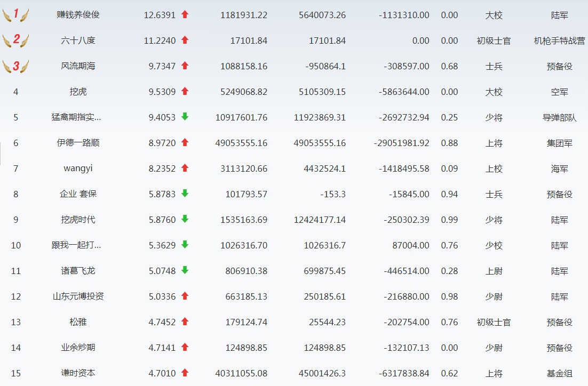Screen dimensions: 588x386
Task: Click green down arrow beside 5.8783
Action: coord(185,194)
